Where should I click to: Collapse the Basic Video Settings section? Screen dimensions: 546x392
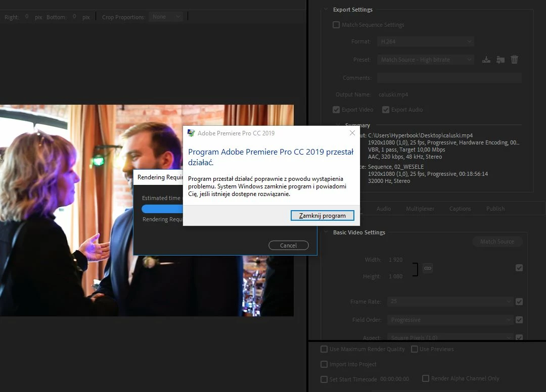pos(326,232)
